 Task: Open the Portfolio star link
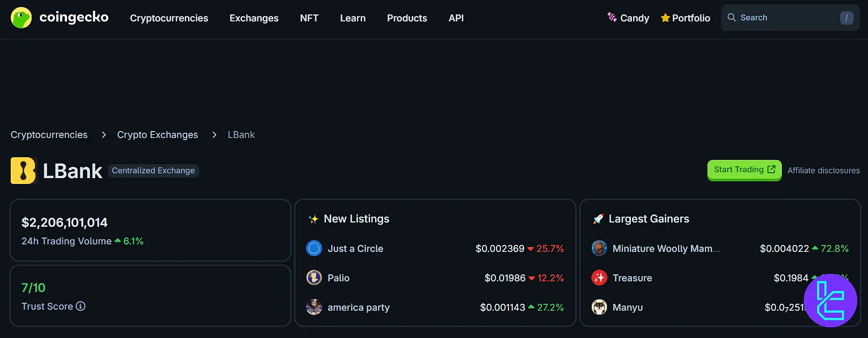[686, 18]
